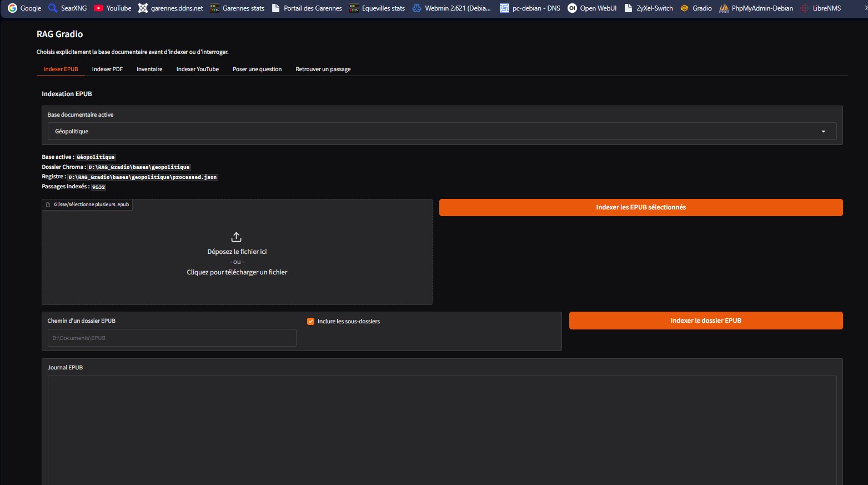Open the garennes.ddns.net bookmark

tap(171, 8)
